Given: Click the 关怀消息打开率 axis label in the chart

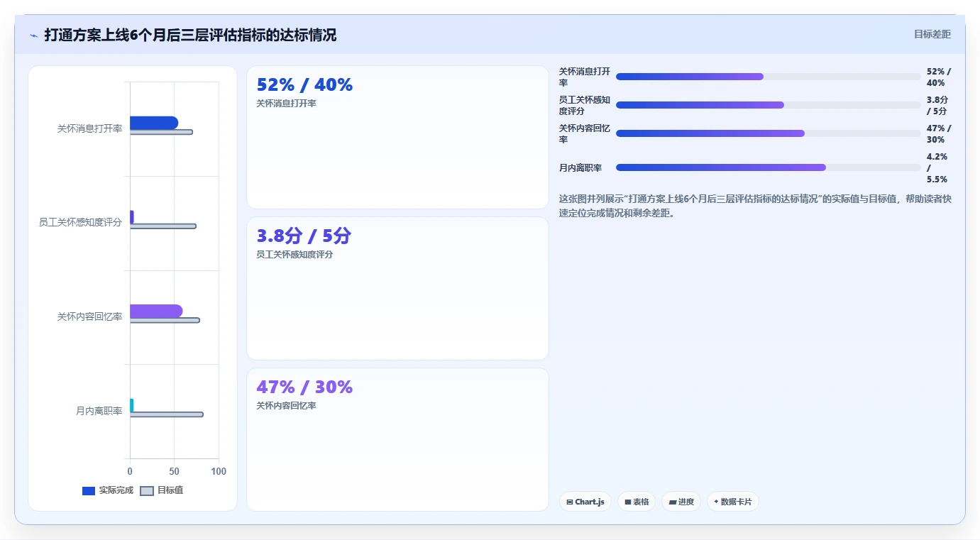Looking at the screenshot, I should pos(89,128).
